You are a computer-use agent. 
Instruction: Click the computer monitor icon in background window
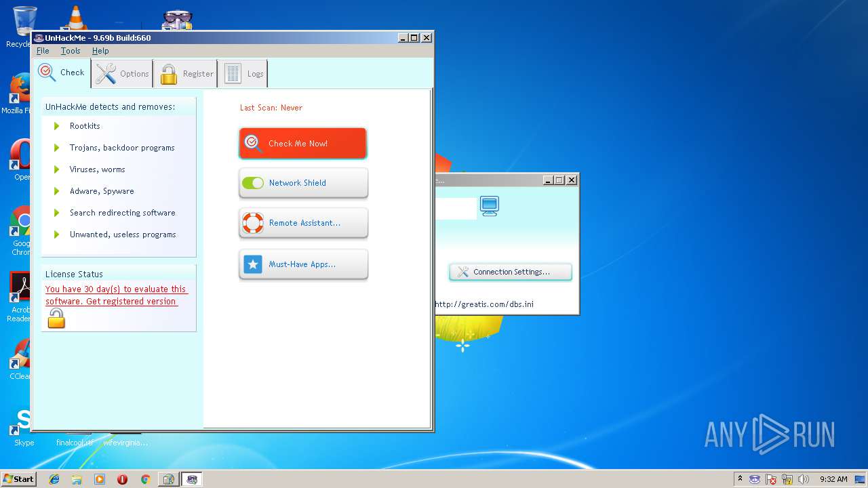(489, 205)
